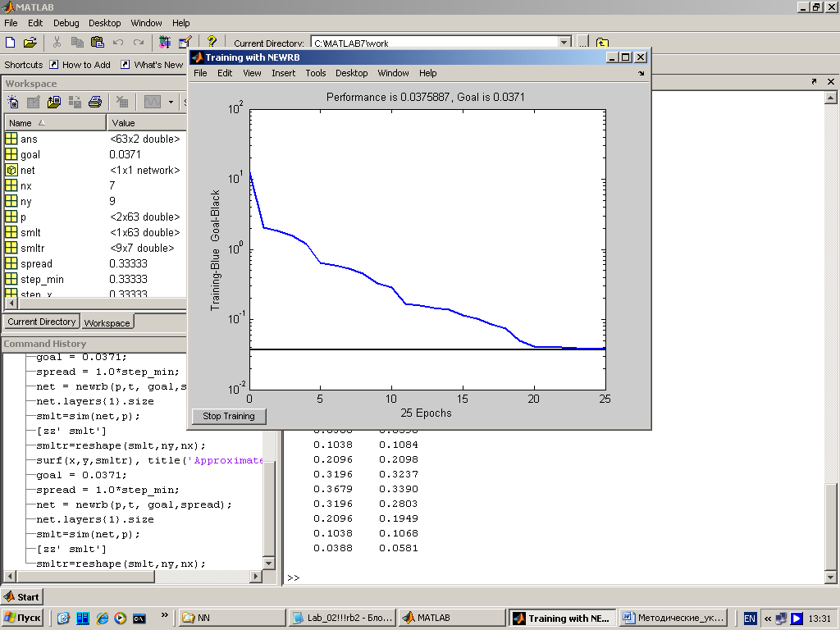The image size is (840, 630).
Task: Redo action toolbar icon
Action: 138,43
